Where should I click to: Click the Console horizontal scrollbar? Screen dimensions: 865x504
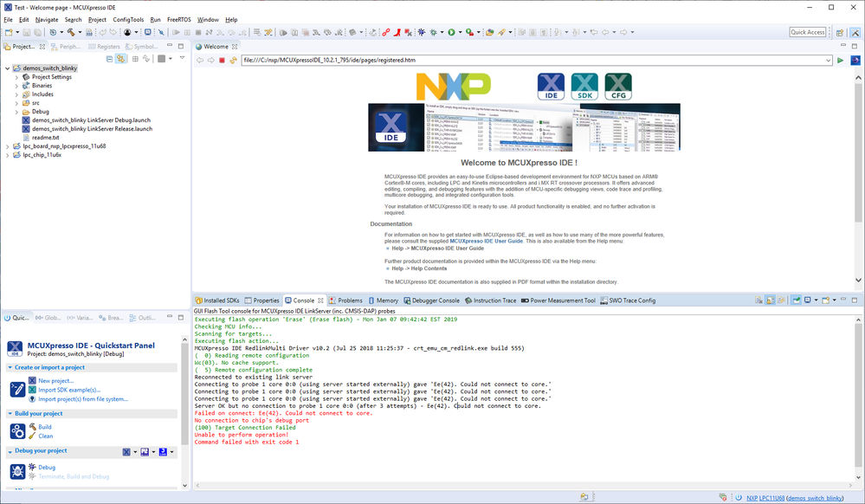(x=524, y=486)
